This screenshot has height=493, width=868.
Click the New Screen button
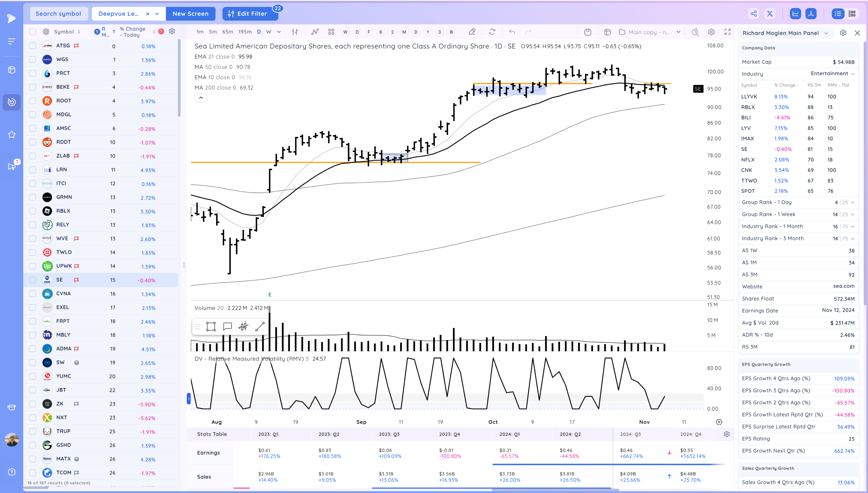coord(190,13)
